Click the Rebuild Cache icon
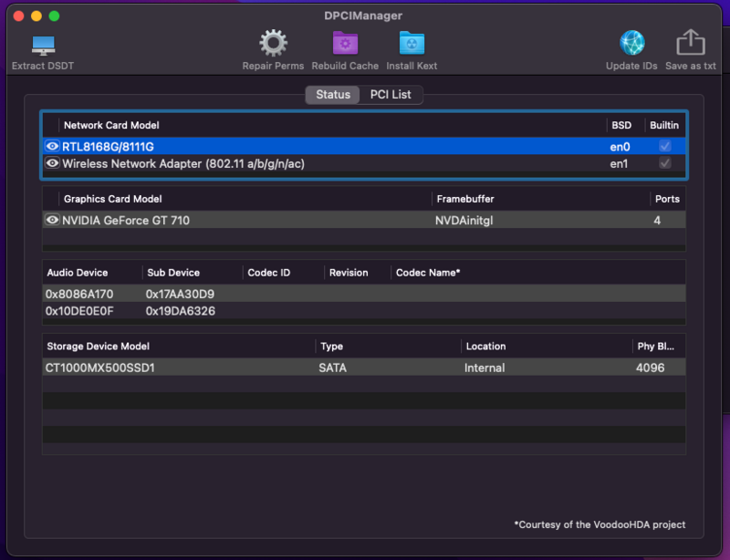The width and height of the screenshot is (730, 560). [x=345, y=44]
